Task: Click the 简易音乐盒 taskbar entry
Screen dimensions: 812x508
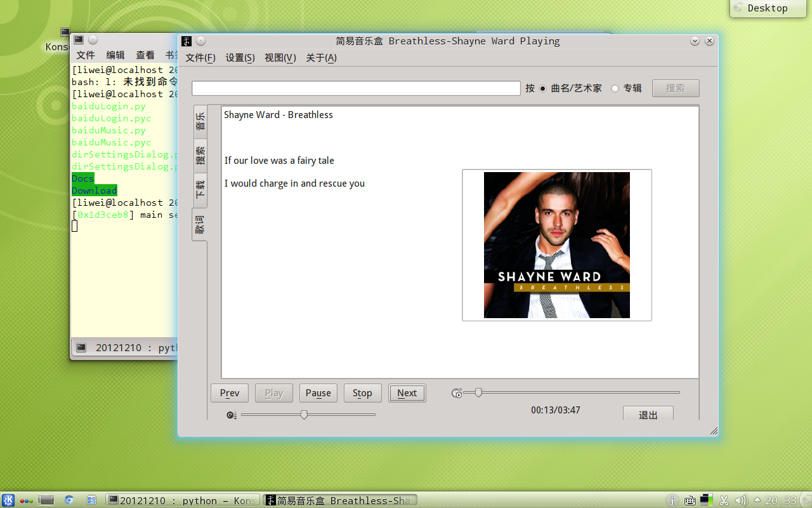Action: (340, 500)
